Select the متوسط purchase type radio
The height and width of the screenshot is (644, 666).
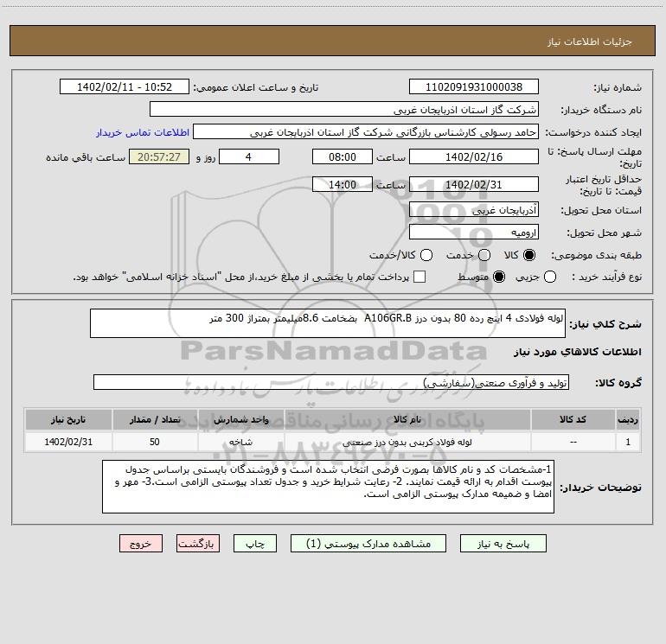point(499,277)
